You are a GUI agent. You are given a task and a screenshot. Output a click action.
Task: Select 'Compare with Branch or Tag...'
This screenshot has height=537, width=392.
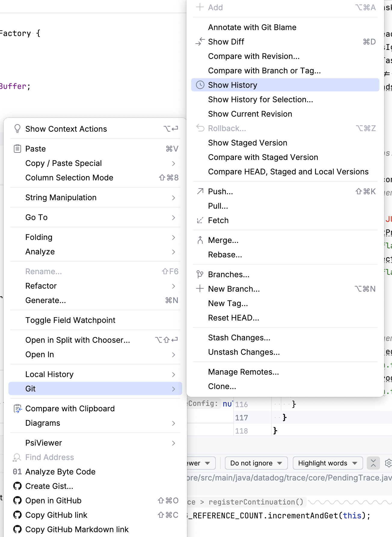(x=264, y=71)
